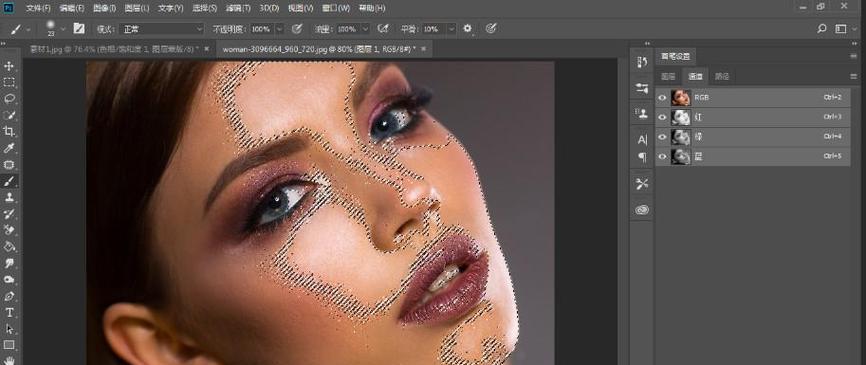Open the brush preset picker dropdown
866x365 pixels.
(x=62, y=29)
